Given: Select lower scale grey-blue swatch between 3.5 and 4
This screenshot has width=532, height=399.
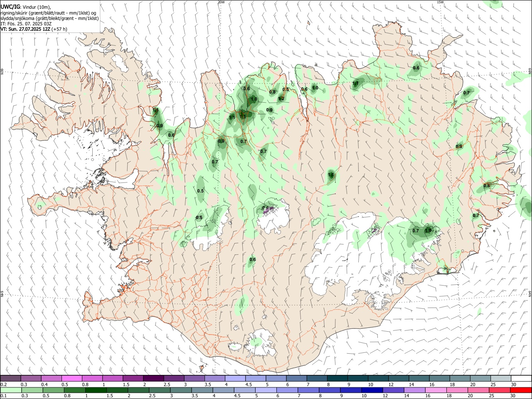Looking at the screenshot, I should tap(202, 390).
